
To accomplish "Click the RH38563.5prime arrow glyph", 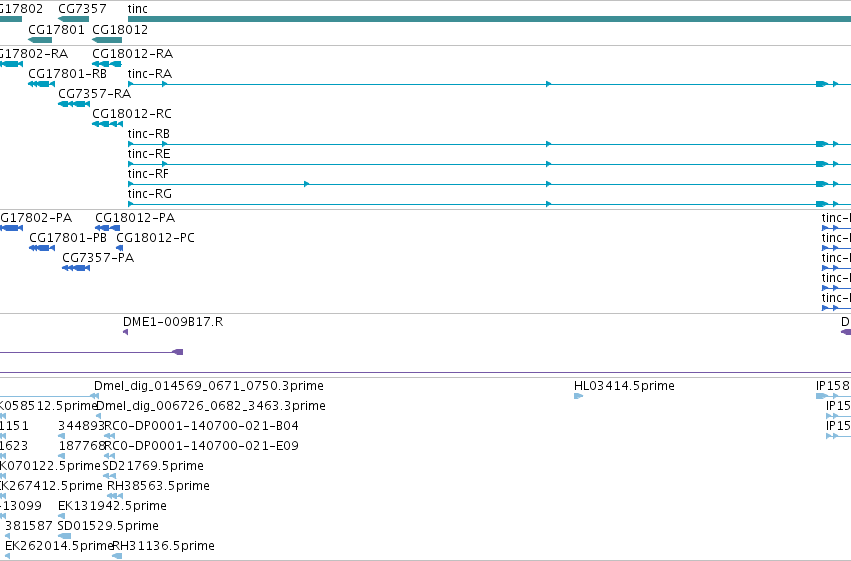I will click(115, 496).
